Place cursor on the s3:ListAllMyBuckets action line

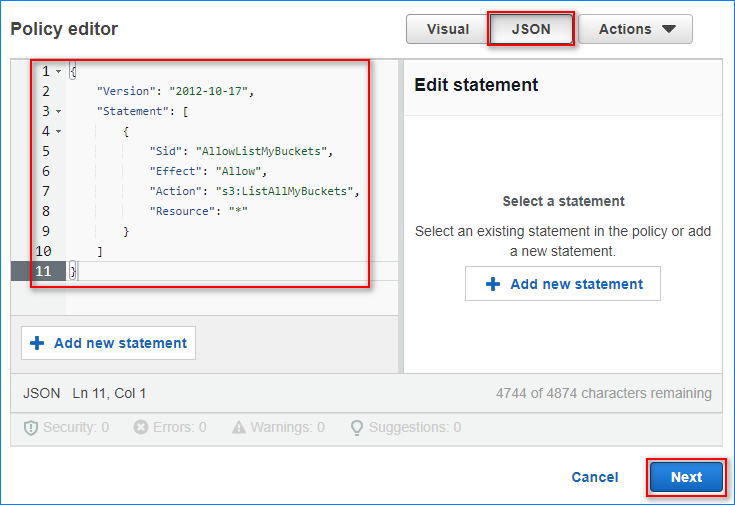[253, 191]
